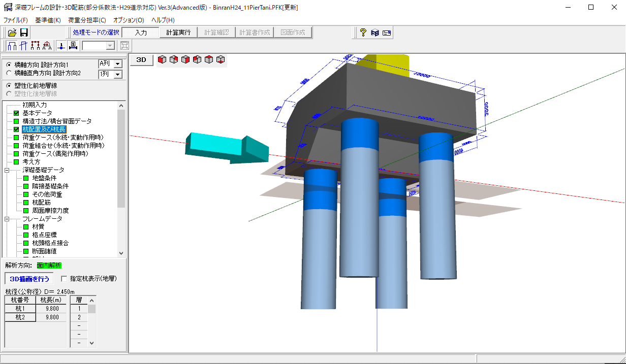
Task: Select 橋軸直角方向 設計方向2 radio button
Action: pos(8,73)
